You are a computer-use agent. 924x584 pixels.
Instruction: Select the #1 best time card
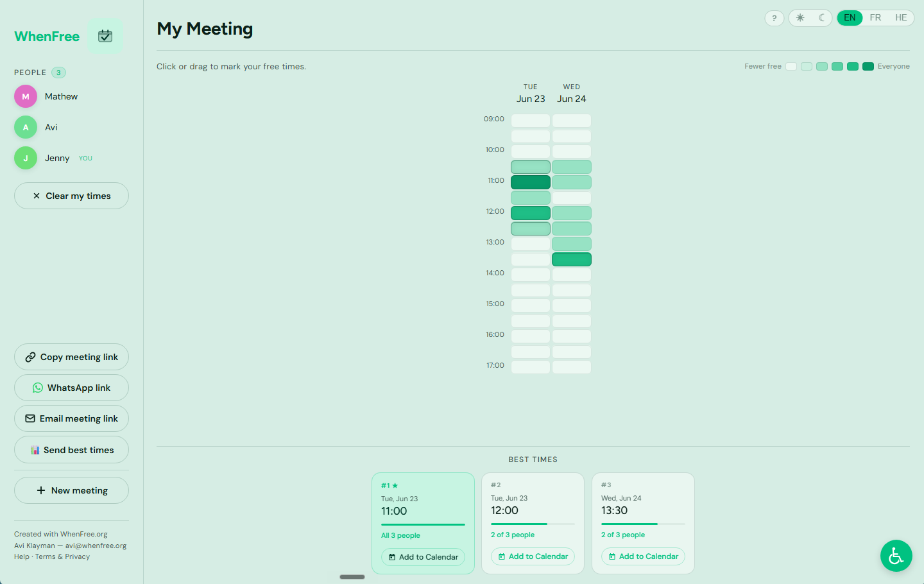pos(423,523)
